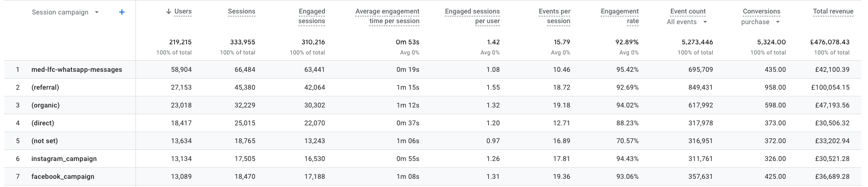This screenshot has height=187, width=868.
Task: Sort by Total revenue column
Action: [x=833, y=12]
